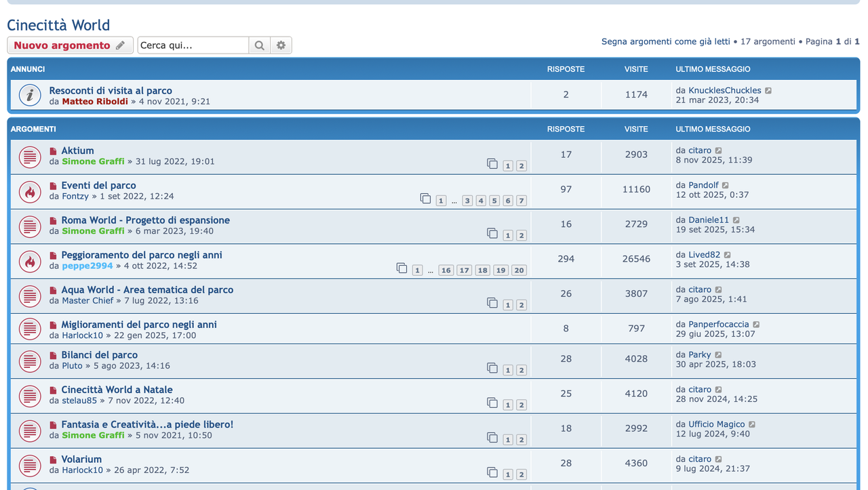View author Fontzy's profile
The image size is (868, 490).
tap(75, 197)
